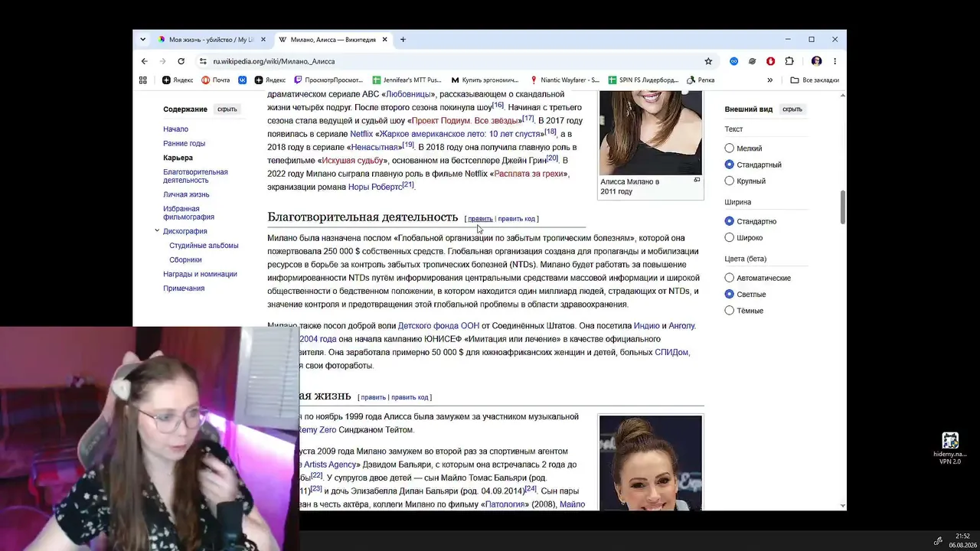Open the Все закладки folder
The height and width of the screenshot is (551, 980).
(815, 80)
